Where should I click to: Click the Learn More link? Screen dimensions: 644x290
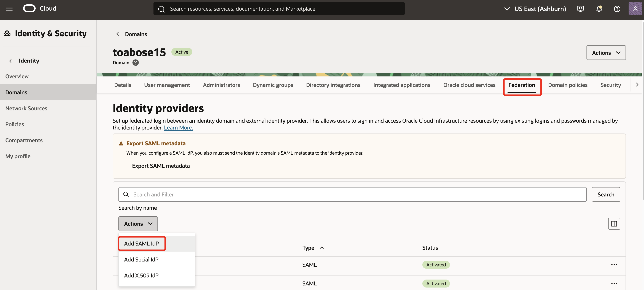point(178,128)
